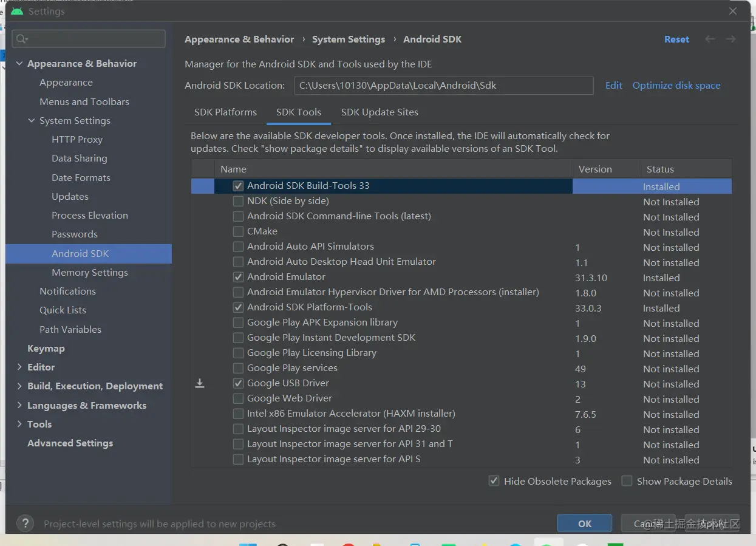Viewport: 756px width, 546px height.
Task: Confirm with the OK button
Action: click(x=585, y=524)
